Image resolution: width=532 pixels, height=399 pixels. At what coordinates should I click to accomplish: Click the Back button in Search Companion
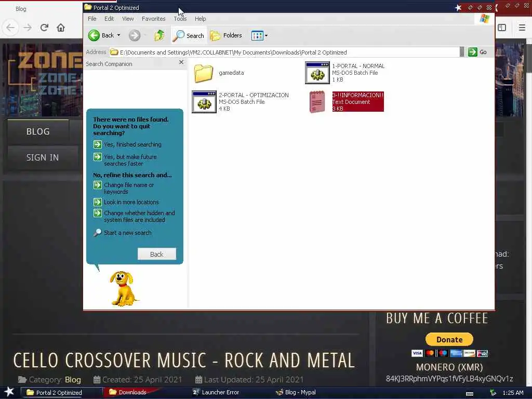pos(157,254)
